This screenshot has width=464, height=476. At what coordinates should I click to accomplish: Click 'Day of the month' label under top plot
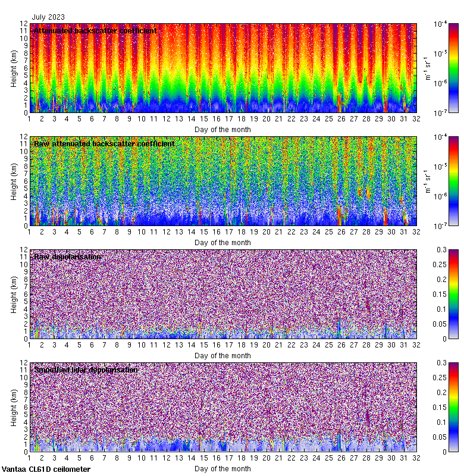pos(222,129)
